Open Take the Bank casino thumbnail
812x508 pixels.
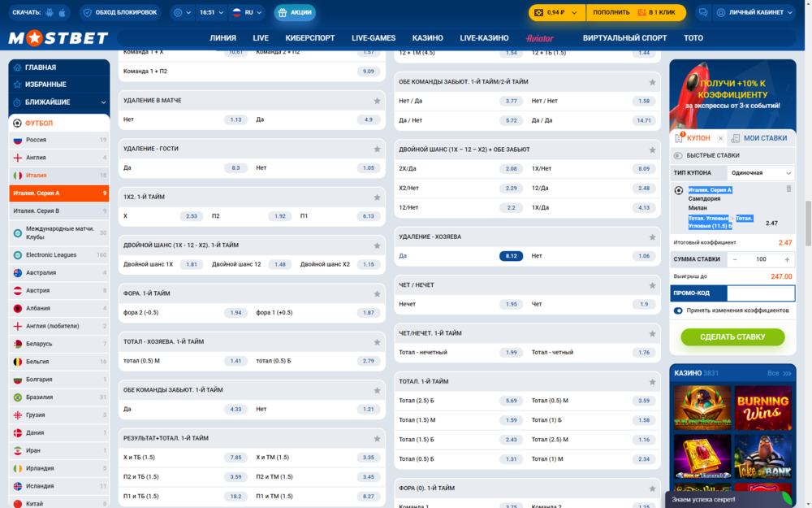762,457
